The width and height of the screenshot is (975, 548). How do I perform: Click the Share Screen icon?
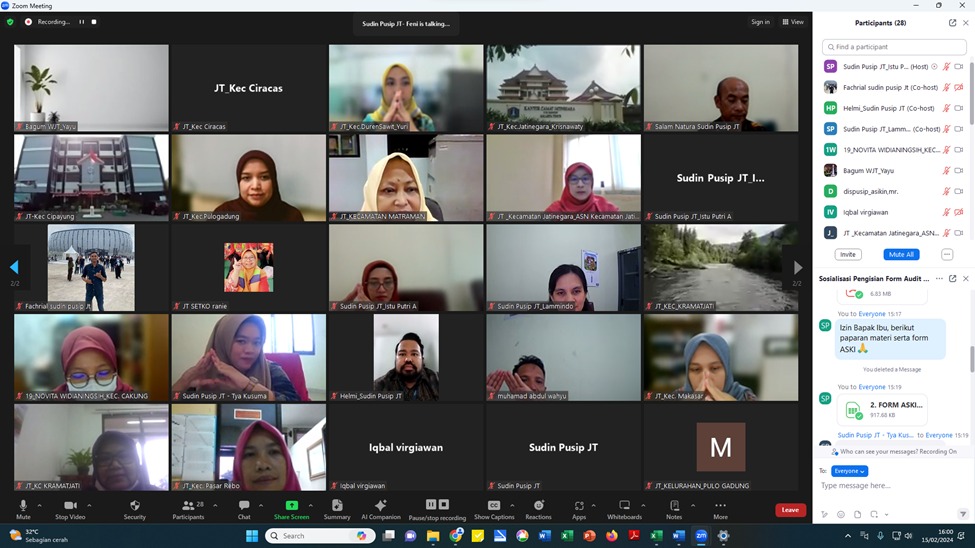point(291,506)
